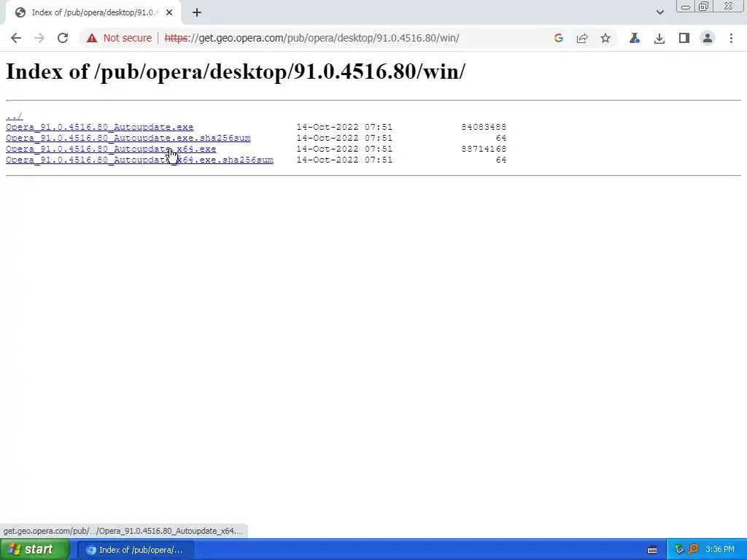747x560 pixels.
Task: Download Opera_91.0.4516.80_Autoupdate_x64.exe
Action: pos(111,149)
